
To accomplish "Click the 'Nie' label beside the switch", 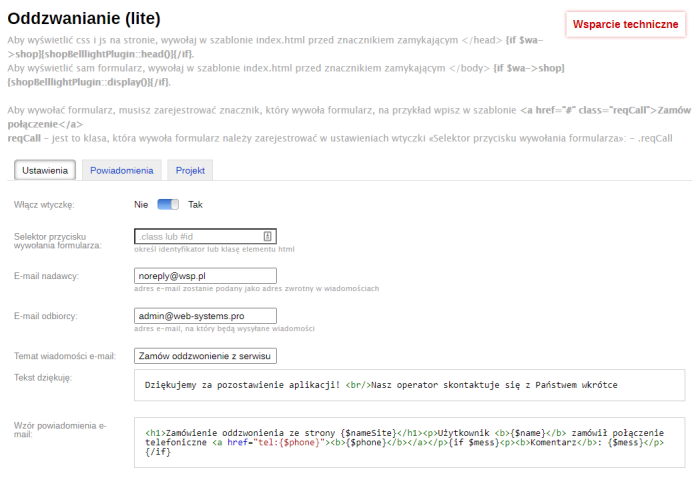I will point(141,204).
